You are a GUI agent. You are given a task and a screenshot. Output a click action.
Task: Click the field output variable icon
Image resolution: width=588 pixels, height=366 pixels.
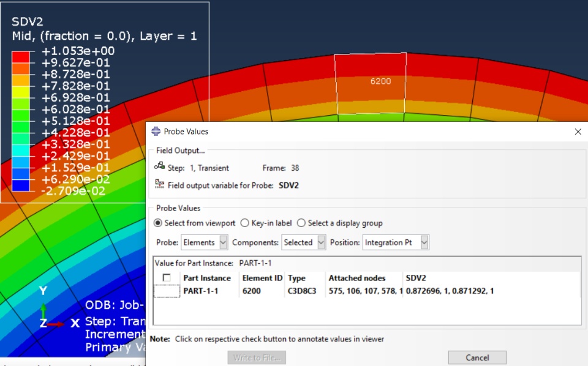(160, 184)
